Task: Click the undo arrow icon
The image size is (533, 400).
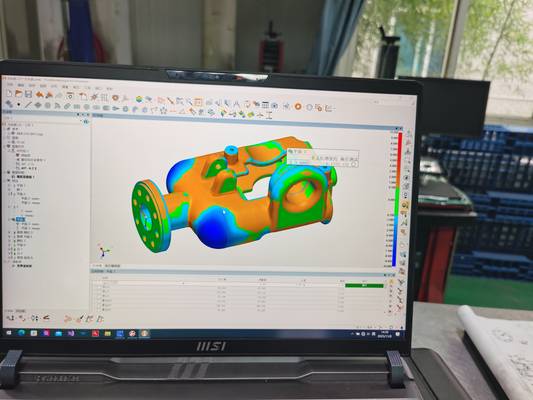Action: pos(40,95)
